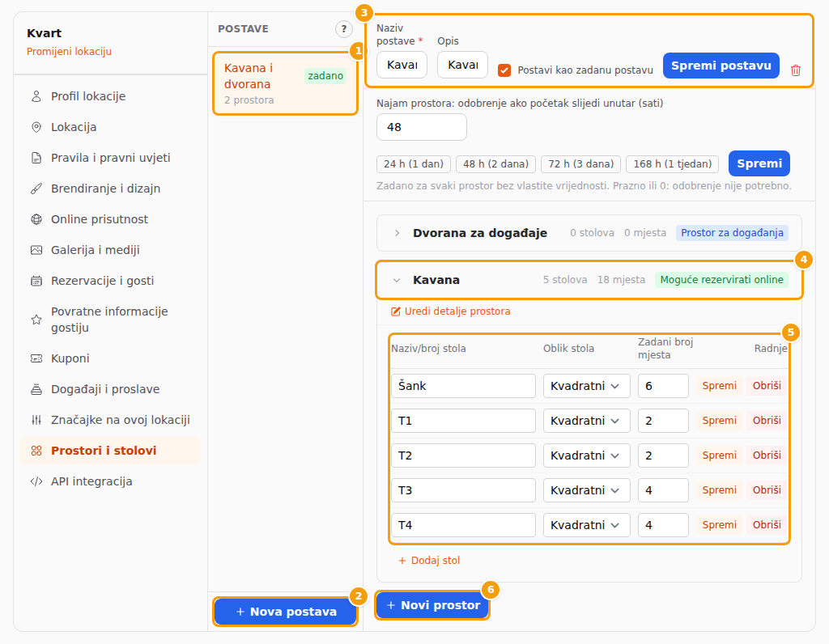
Task: Toggle the Postavi kao zadanu postavu checkbox
Action: (x=504, y=70)
